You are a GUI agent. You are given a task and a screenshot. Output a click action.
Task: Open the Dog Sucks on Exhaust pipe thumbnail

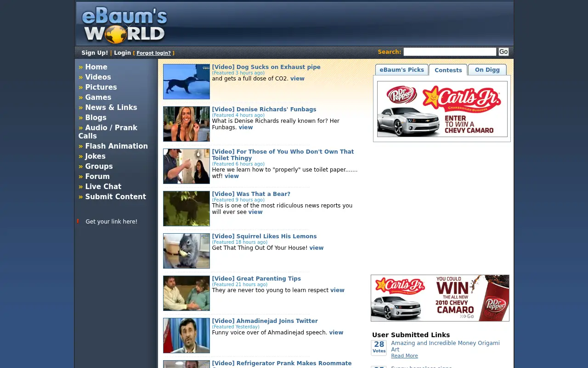pos(187,81)
